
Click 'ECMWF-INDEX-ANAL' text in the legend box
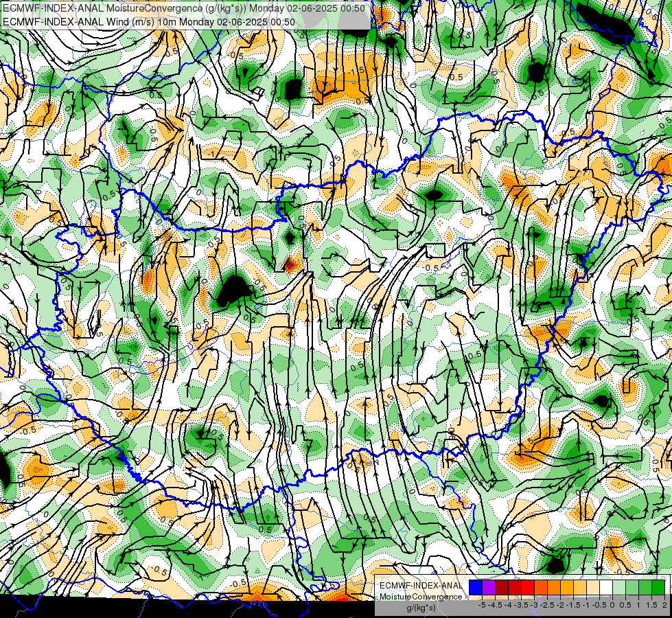point(421,586)
